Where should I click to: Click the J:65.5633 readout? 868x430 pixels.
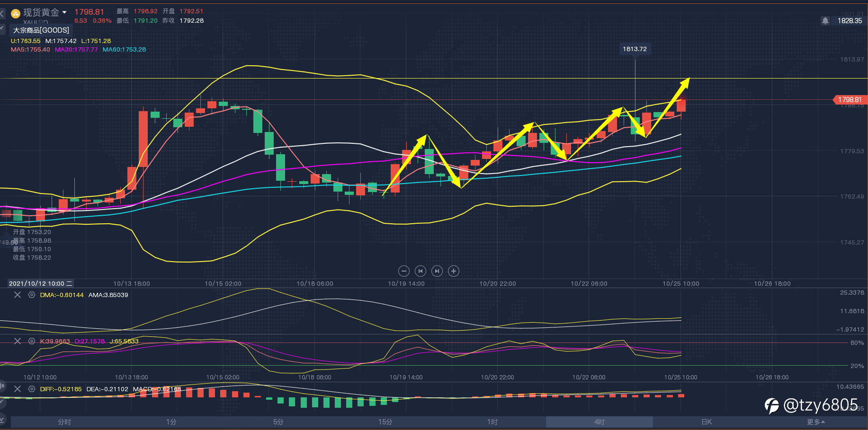click(x=124, y=341)
